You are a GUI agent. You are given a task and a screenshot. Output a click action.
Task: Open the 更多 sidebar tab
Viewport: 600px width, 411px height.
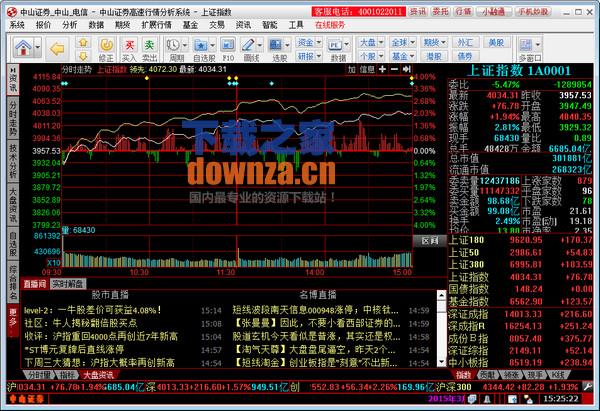(x=13, y=319)
